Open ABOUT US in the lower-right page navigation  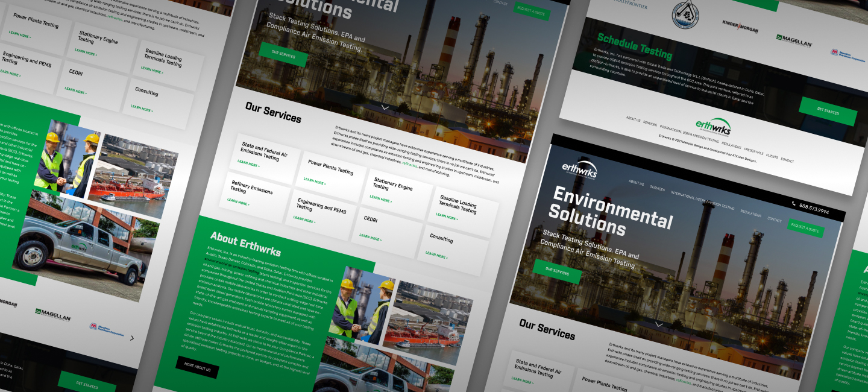[x=636, y=183]
